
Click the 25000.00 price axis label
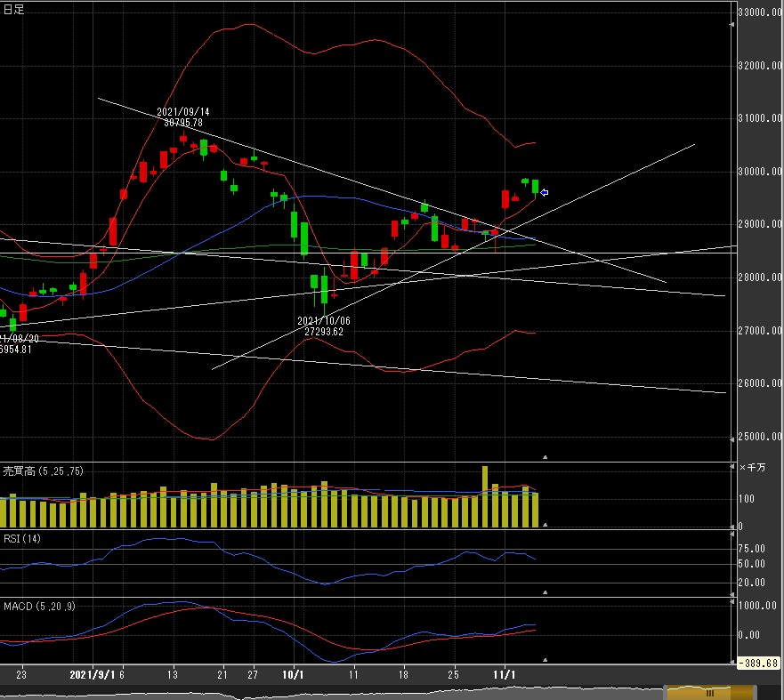760,436
